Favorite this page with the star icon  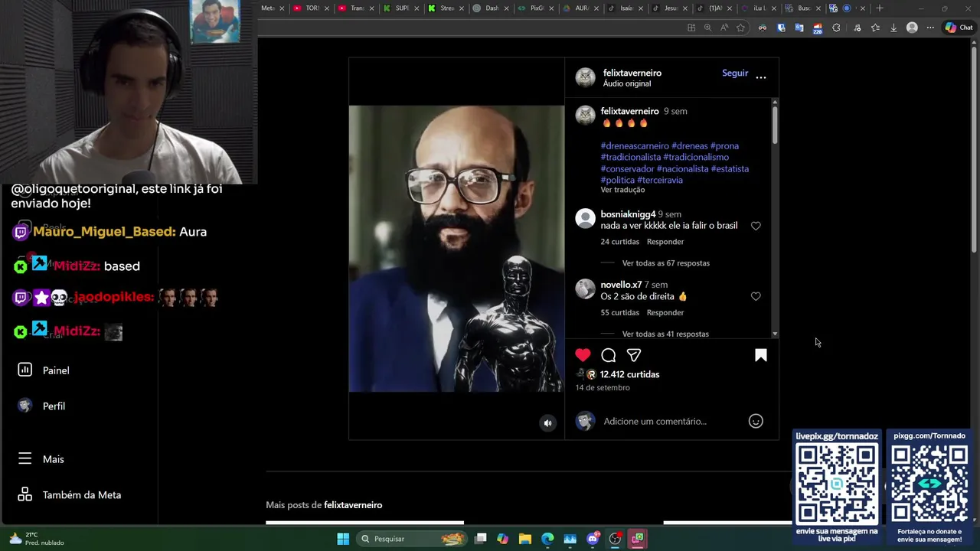pyautogui.click(x=740, y=28)
